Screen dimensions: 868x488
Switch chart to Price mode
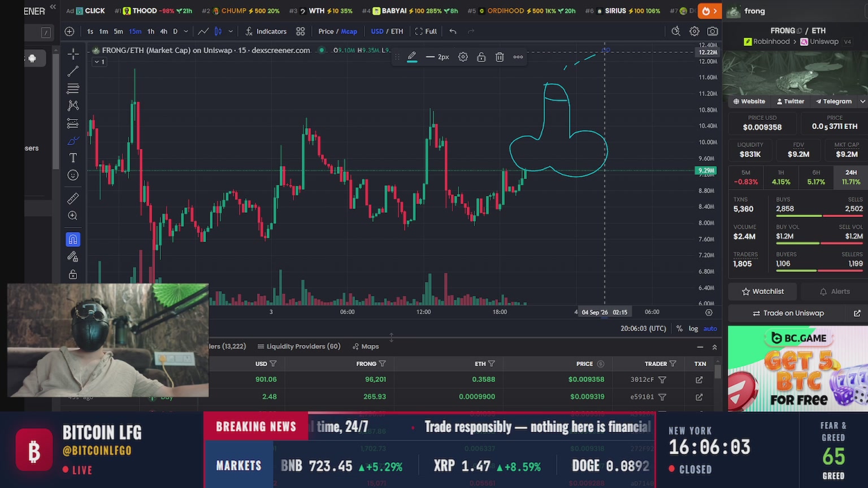click(326, 31)
